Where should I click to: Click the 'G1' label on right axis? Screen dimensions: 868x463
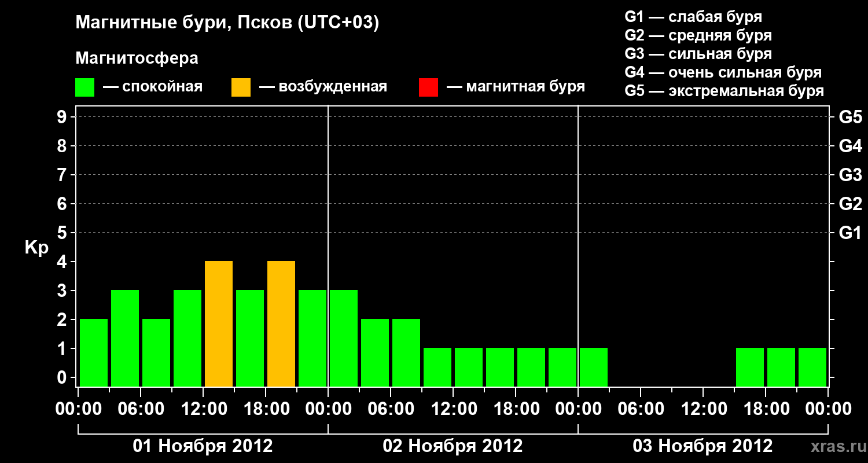[x=850, y=233]
